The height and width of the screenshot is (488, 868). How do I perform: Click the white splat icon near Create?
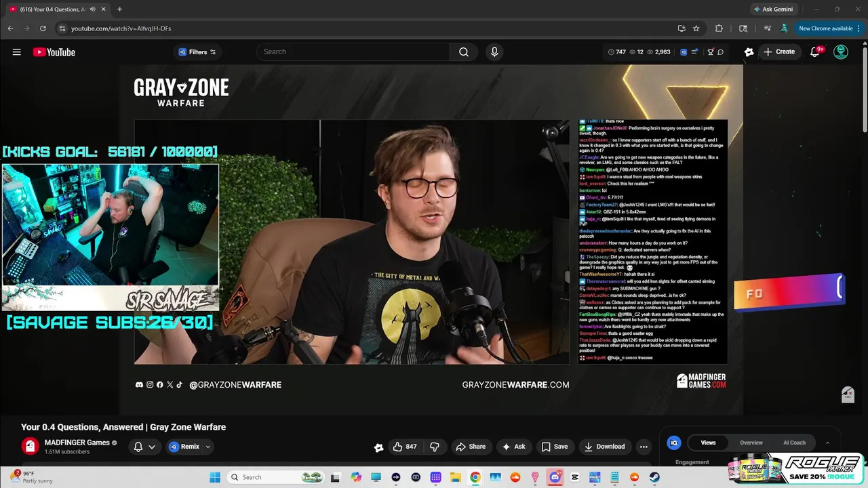[749, 52]
